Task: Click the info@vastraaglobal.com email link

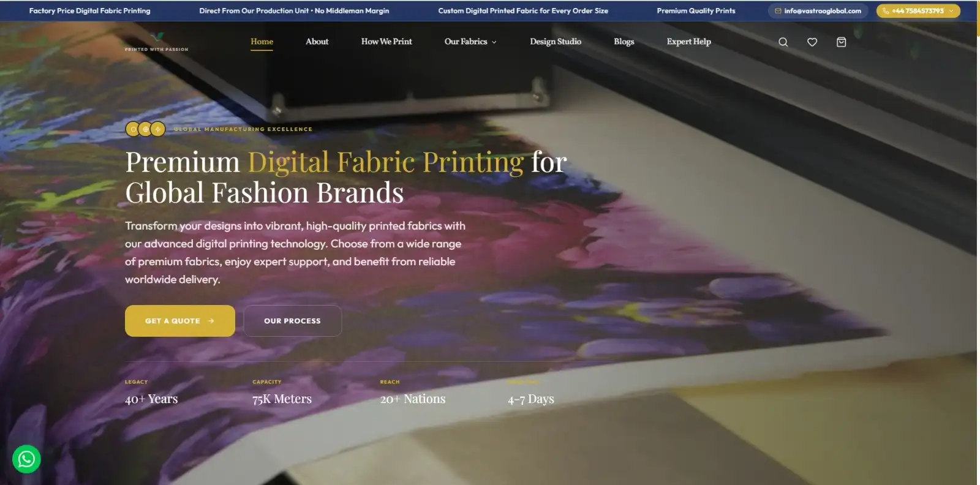Action: click(818, 11)
